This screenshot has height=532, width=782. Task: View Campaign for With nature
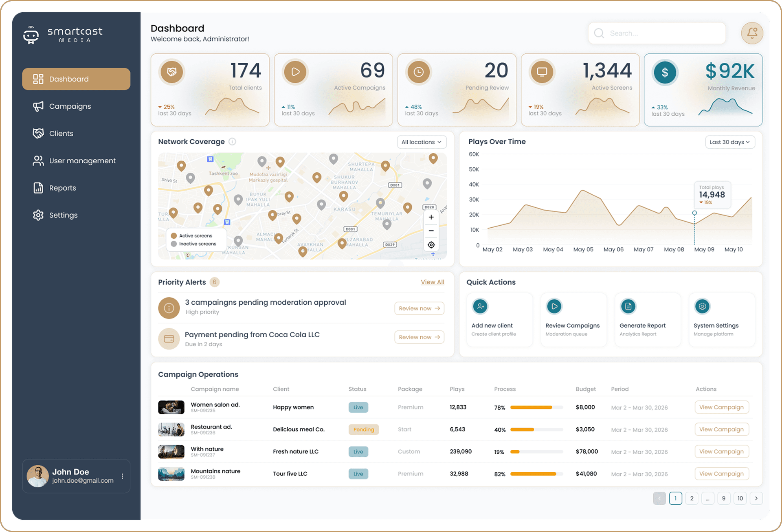(x=722, y=451)
